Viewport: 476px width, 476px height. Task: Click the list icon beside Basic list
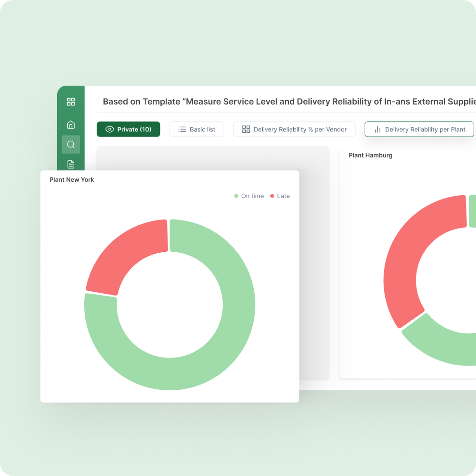point(182,129)
